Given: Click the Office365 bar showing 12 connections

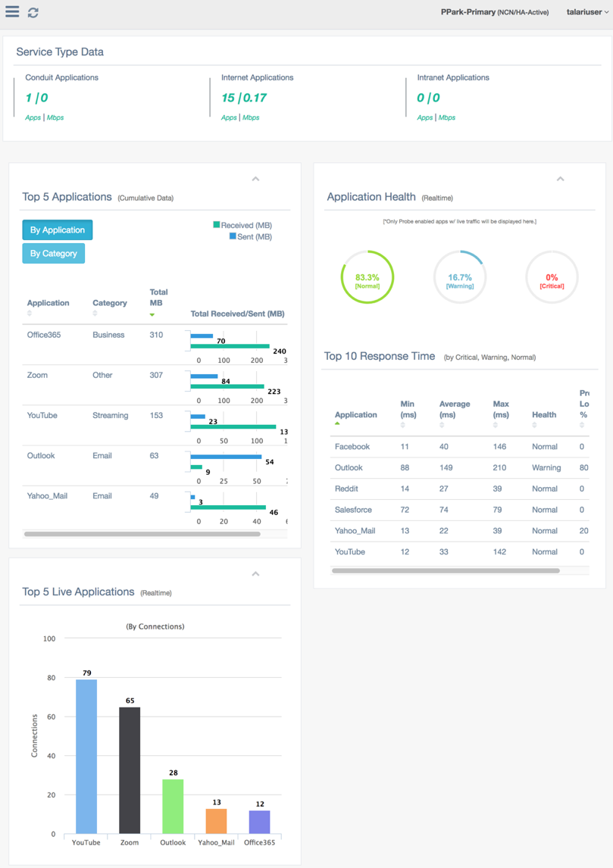Looking at the screenshot, I should point(260,822).
